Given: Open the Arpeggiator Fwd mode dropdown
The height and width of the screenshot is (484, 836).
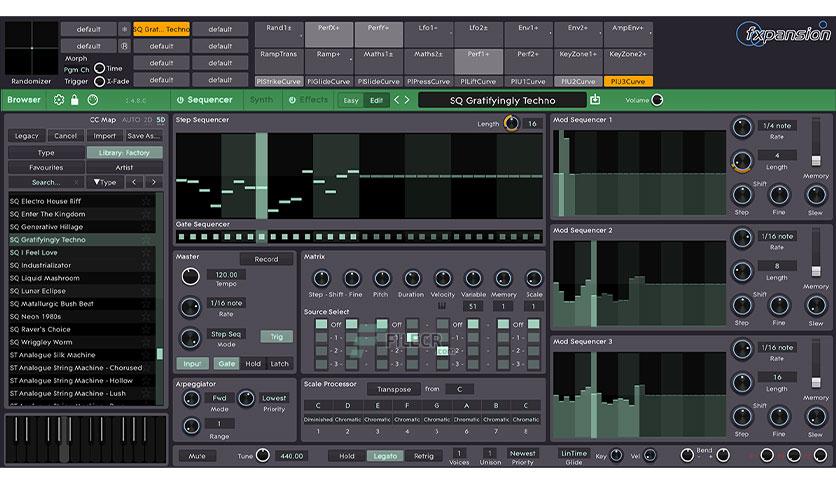Looking at the screenshot, I should [219, 398].
